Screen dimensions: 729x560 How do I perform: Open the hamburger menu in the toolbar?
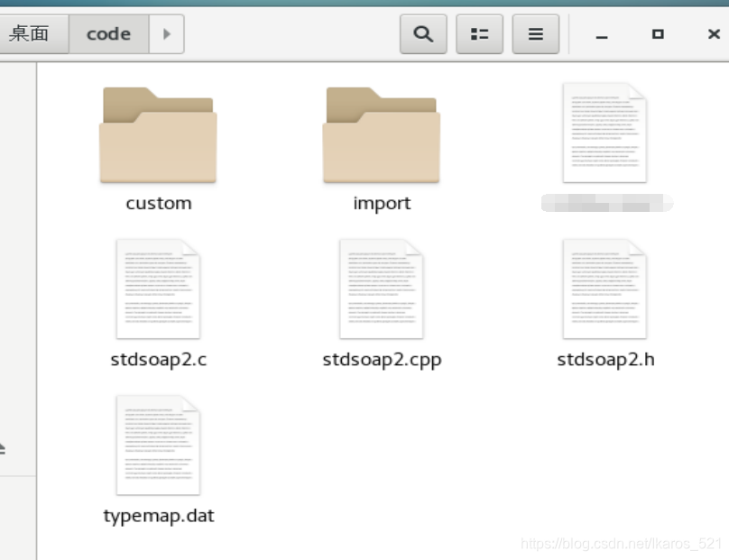pyautogui.click(x=536, y=34)
